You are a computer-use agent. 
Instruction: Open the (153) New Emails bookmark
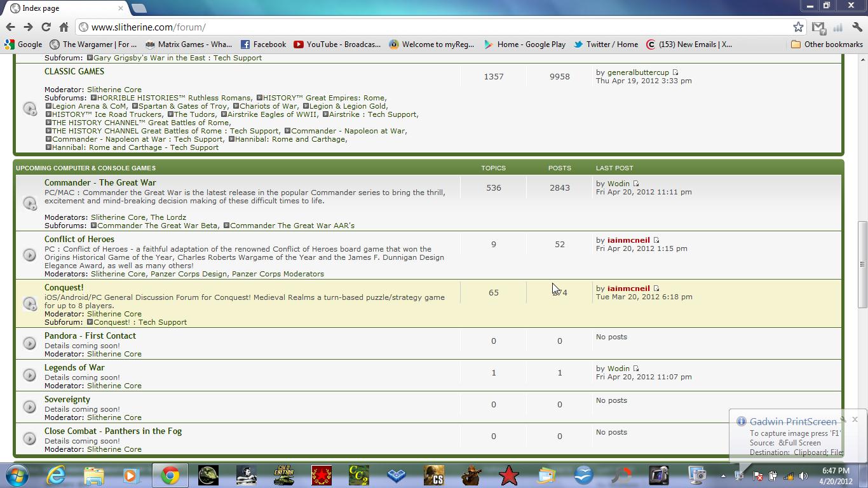tap(689, 44)
